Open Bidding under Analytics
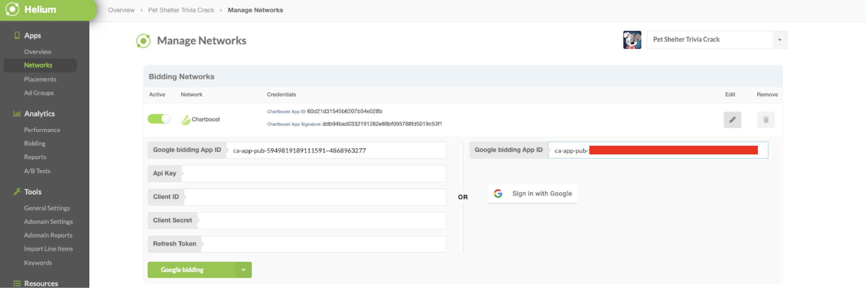This screenshot has width=868, height=290. point(35,144)
